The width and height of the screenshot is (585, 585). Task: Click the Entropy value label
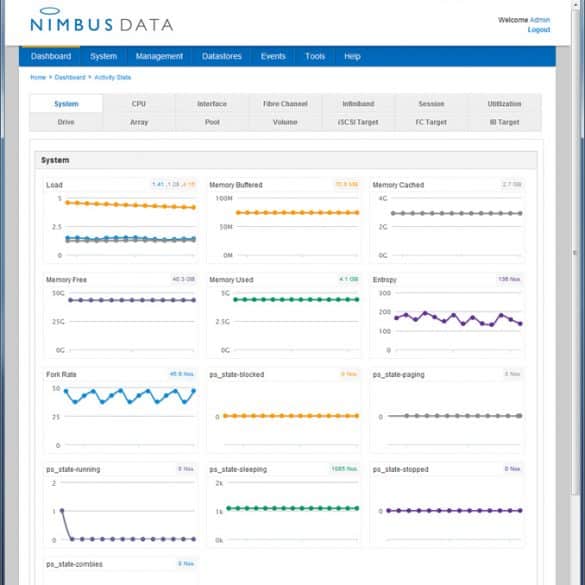(x=509, y=279)
